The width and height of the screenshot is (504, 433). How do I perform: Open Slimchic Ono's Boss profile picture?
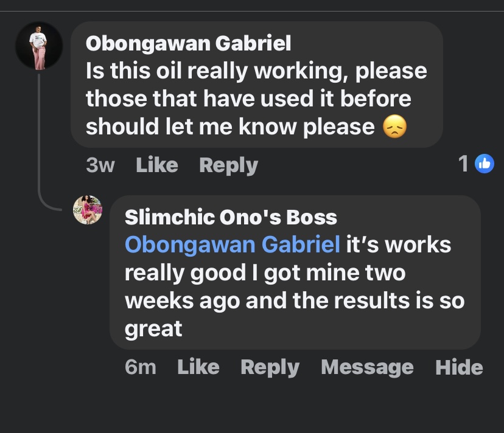pyautogui.click(x=87, y=210)
